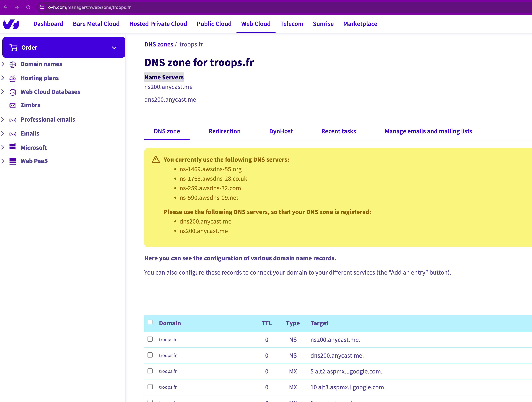The height and width of the screenshot is (402, 532).
Task: Expand the Professional emails tree section
Action: [x=3, y=119]
